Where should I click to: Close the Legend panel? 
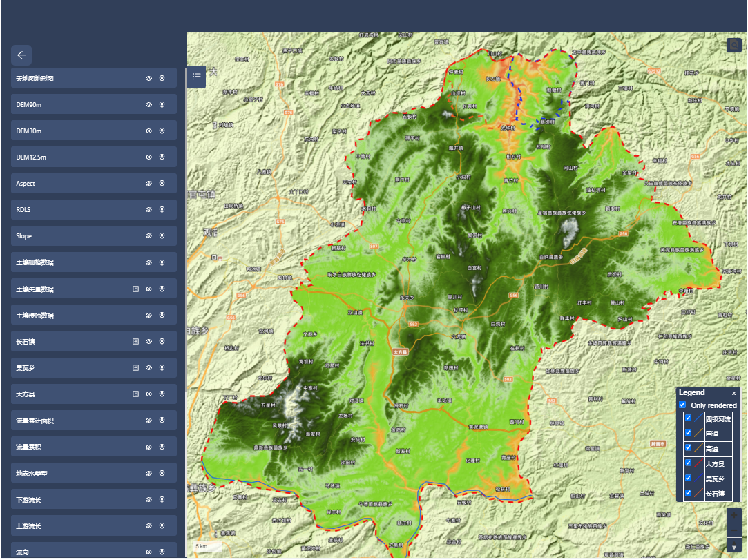734,393
